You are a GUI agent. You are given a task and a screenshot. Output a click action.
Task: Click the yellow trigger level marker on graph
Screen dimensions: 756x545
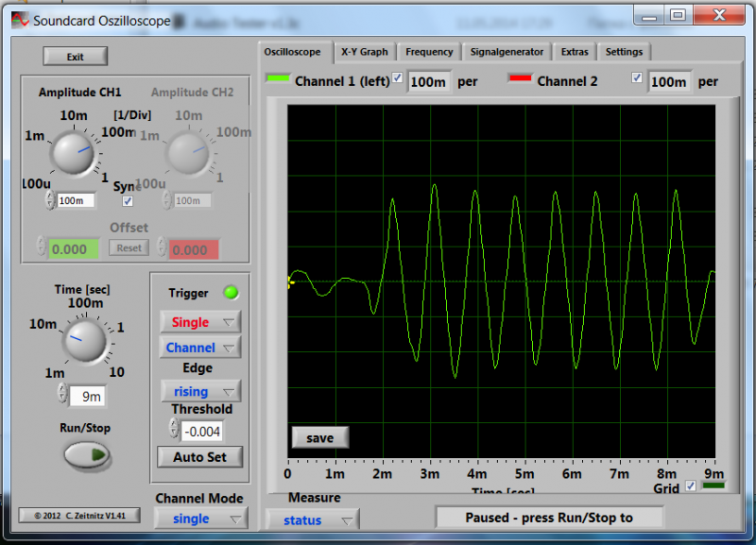point(290,281)
